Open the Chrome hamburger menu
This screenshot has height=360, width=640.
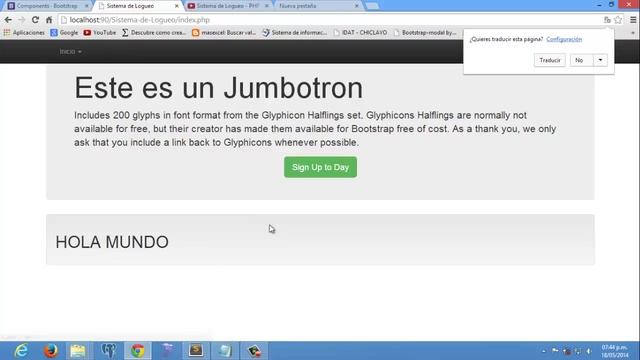633,20
